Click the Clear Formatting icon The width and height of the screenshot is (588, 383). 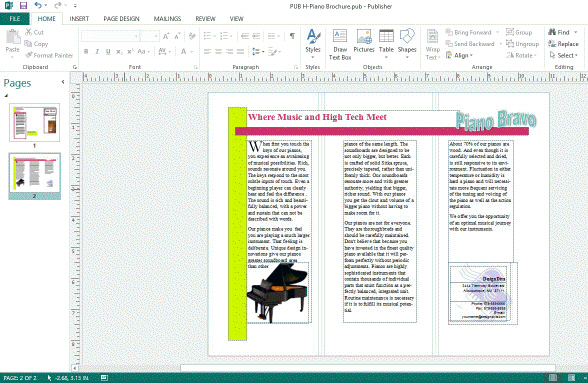click(192, 36)
